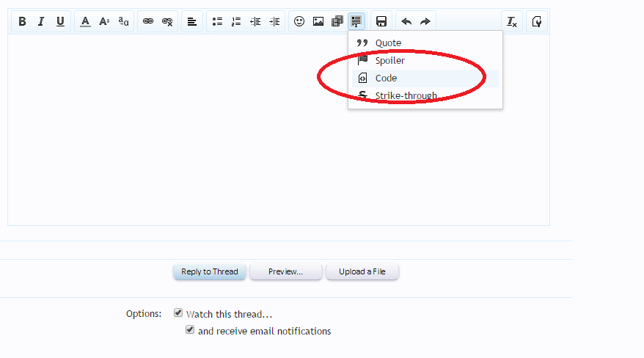The height and width of the screenshot is (358, 644).
Task: Open the Preview... button
Action: click(286, 271)
